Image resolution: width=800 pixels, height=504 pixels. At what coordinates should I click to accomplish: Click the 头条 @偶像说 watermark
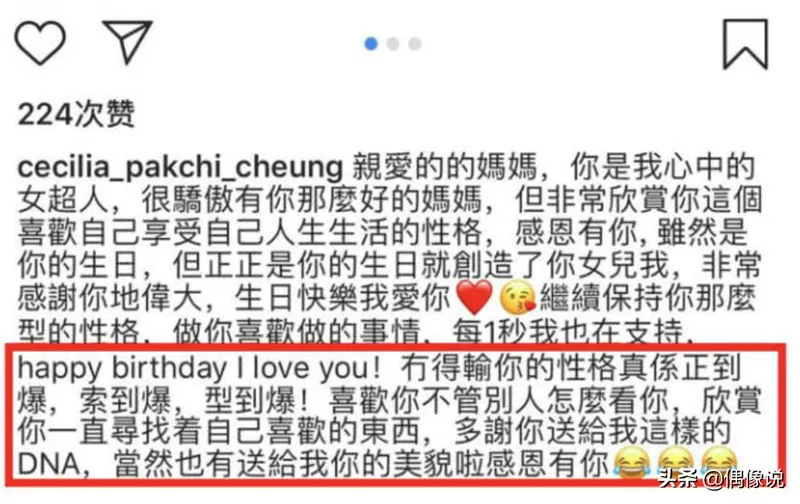(720, 478)
